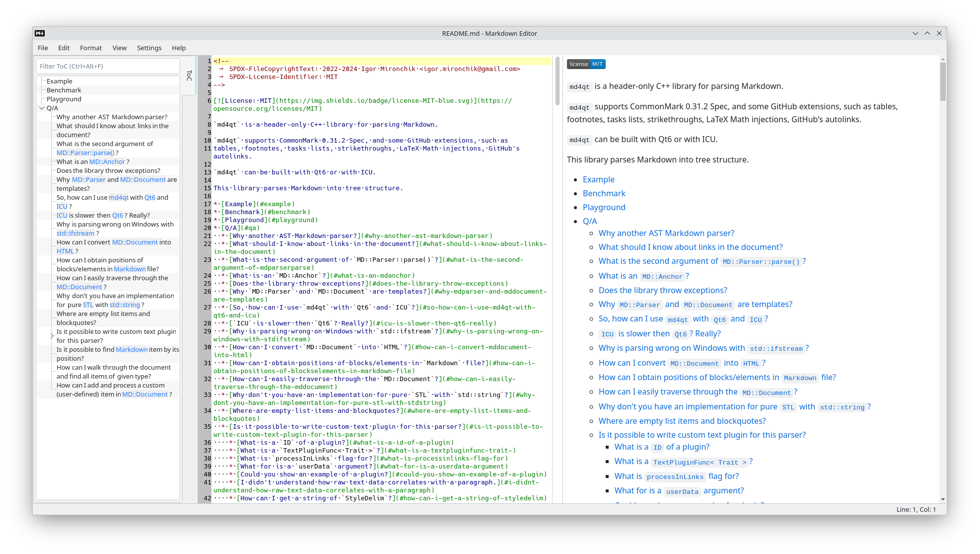Open the View menu
Screen dimensions: 980x554
119,48
